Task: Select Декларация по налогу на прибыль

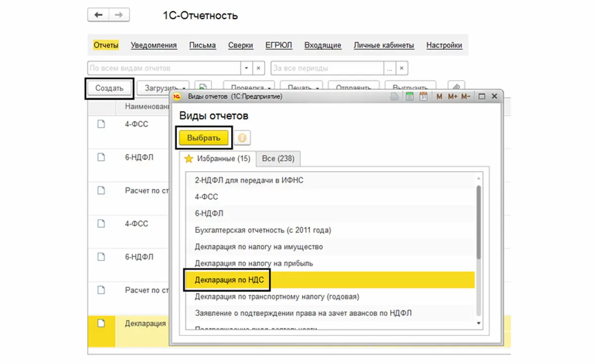Action: coord(330,263)
